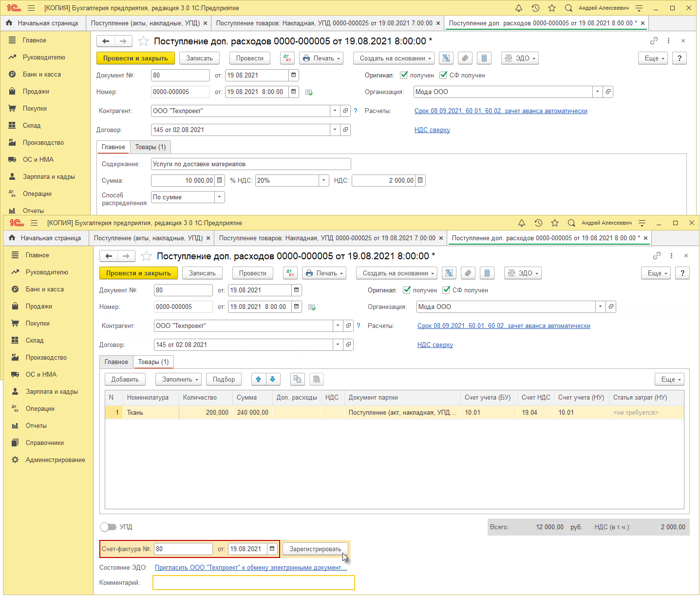Move row up with the blue up arrow
This screenshot has height=596, width=700.
tap(259, 379)
